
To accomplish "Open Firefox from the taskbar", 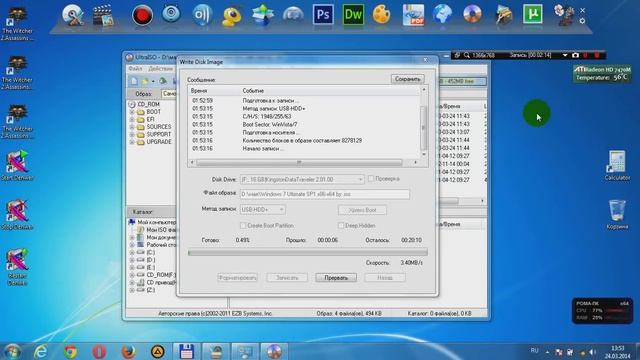I will (x=128, y=351).
